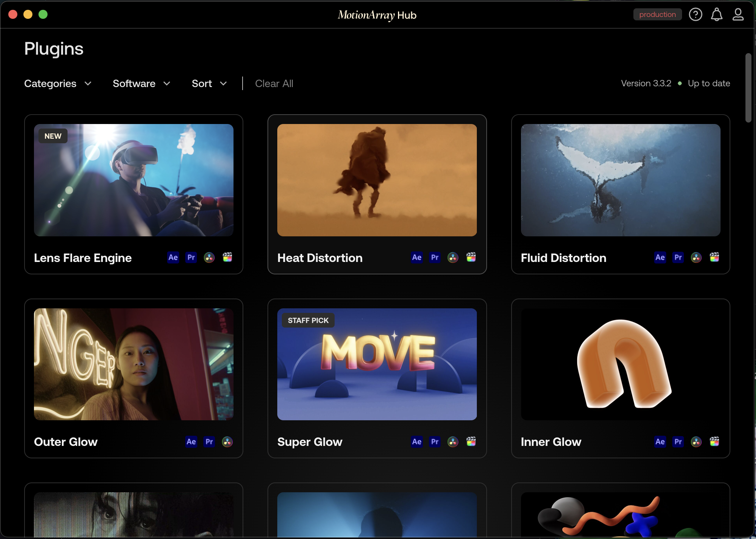Click the vertical scrollbar thumb
The image size is (756, 539).
pyautogui.click(x=748, y=88)
